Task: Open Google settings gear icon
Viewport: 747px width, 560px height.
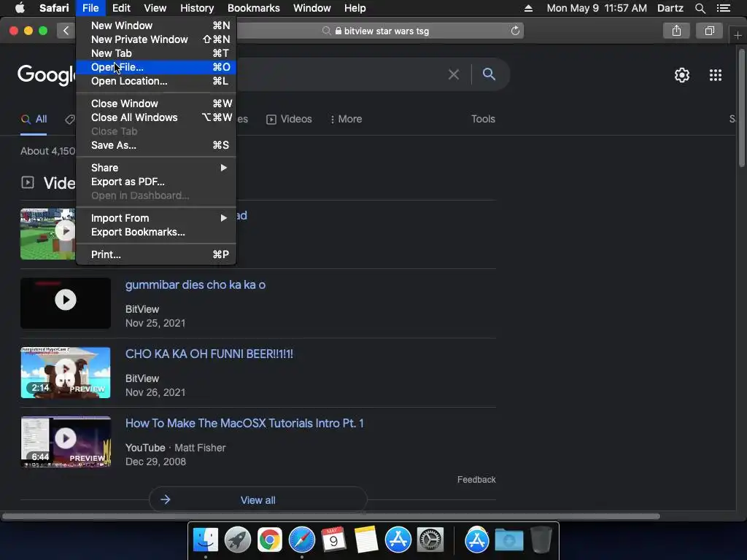Action: click(x=682, y=75)
